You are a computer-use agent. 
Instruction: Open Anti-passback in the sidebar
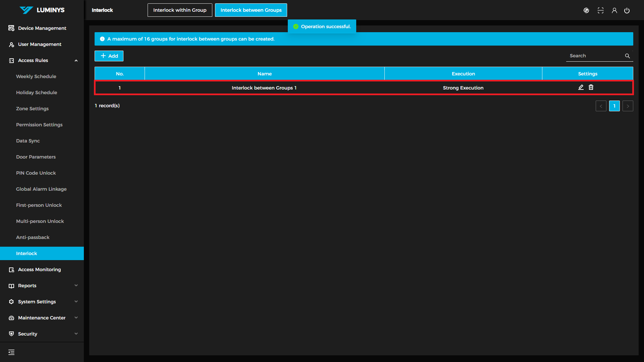(33, 237)
